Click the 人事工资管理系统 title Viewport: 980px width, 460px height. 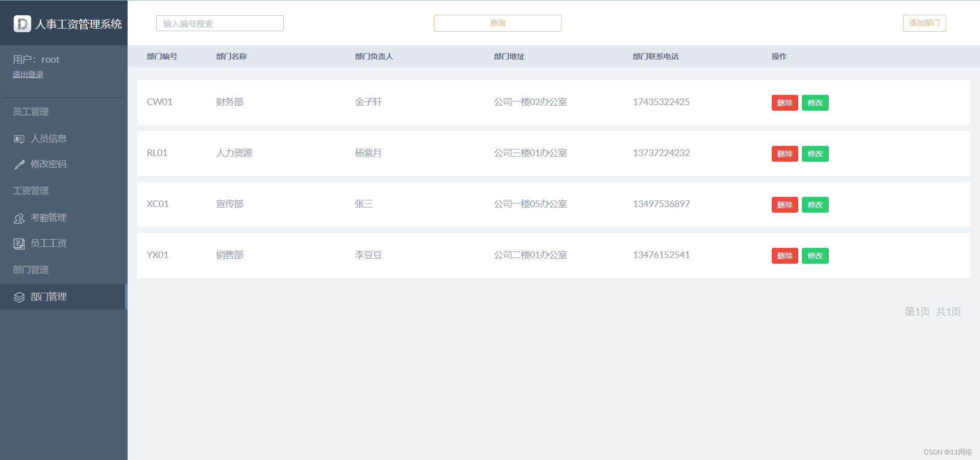(x=79, y=24)
